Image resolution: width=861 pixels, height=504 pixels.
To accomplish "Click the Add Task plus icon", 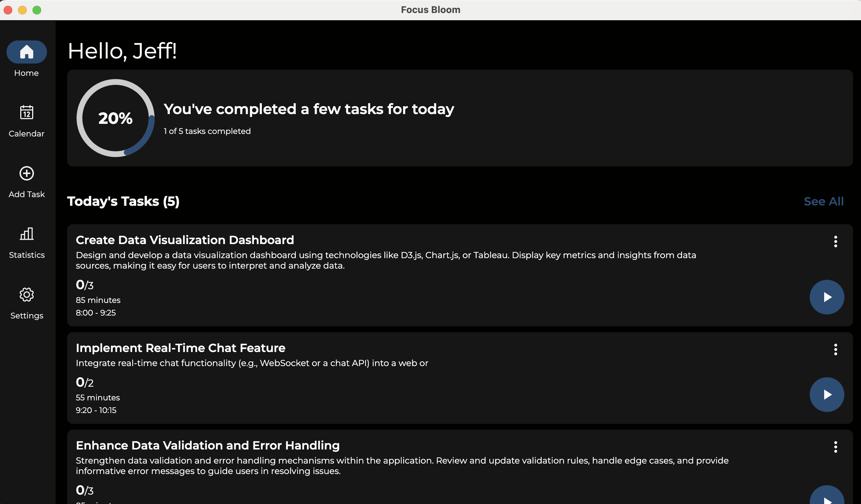I will 26,173.
